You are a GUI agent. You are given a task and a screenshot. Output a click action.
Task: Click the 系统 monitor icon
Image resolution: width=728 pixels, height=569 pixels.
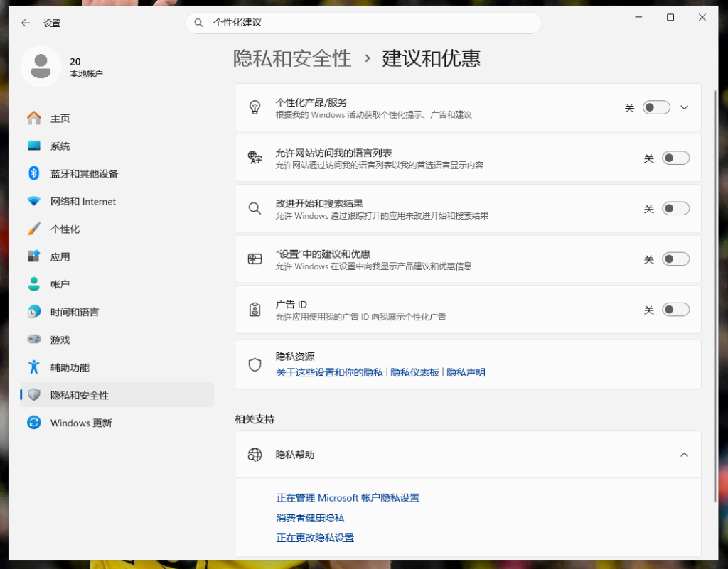[x=34, y=146]
